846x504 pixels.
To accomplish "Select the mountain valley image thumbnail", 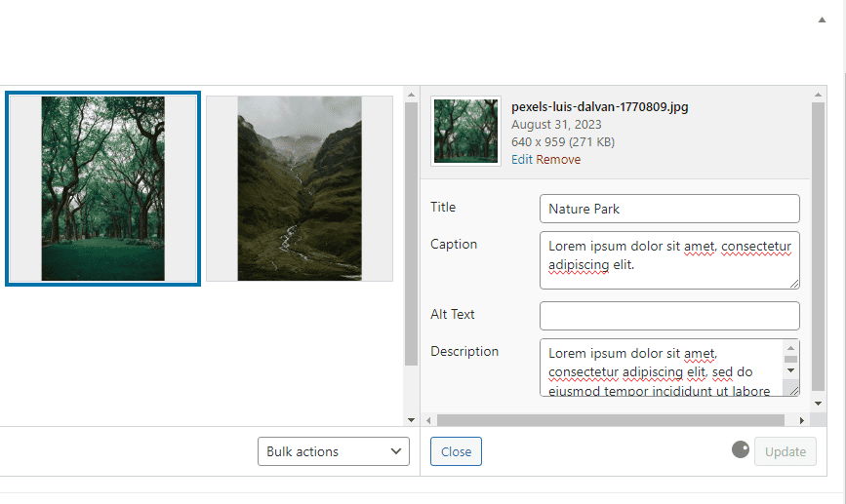I will [300, 188].
